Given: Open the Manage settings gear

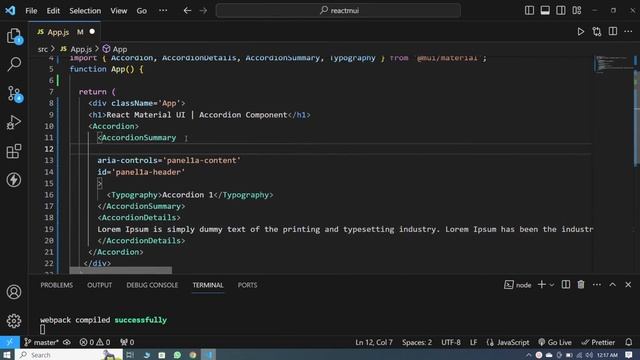Looking at the screenshot, I should point(14,321).
